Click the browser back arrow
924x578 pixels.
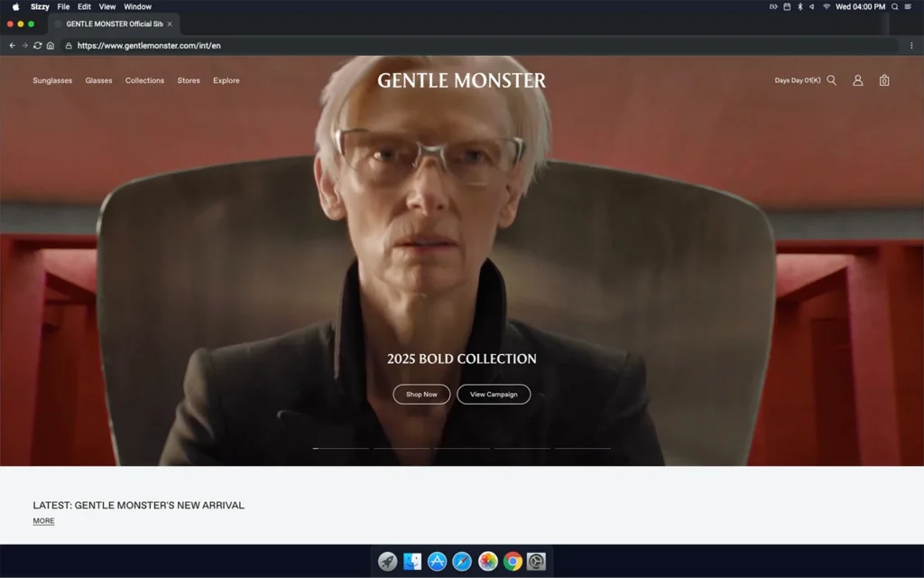[13, 45]
